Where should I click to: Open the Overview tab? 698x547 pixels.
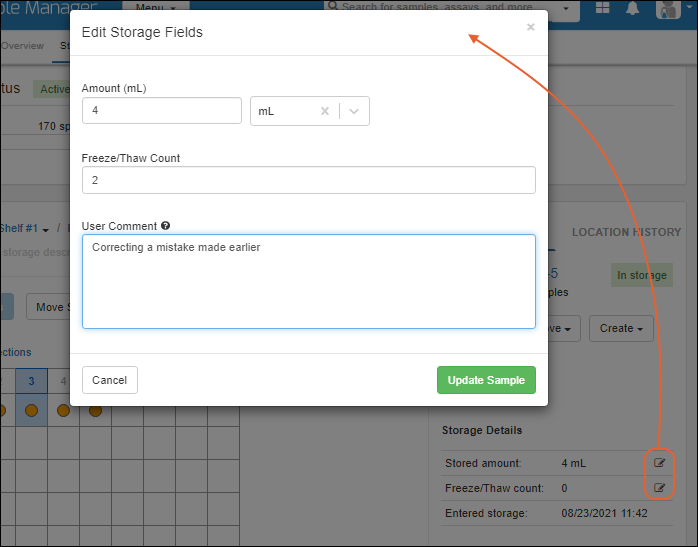click(22, 46)
